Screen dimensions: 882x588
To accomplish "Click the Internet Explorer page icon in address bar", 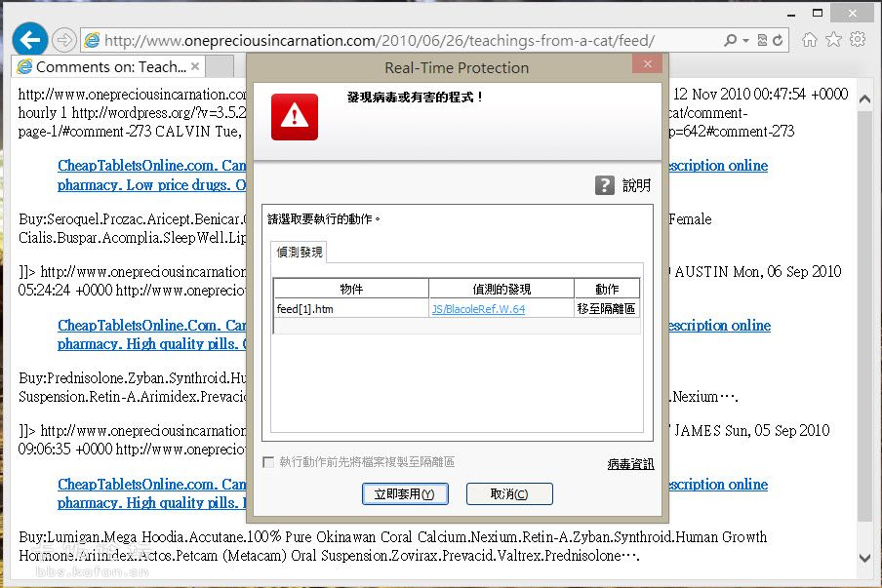I will coord(92,41).
